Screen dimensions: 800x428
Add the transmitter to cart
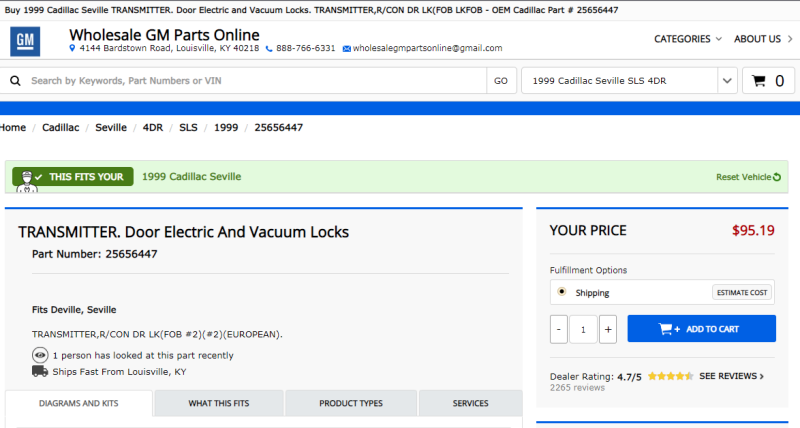[702, 329]
